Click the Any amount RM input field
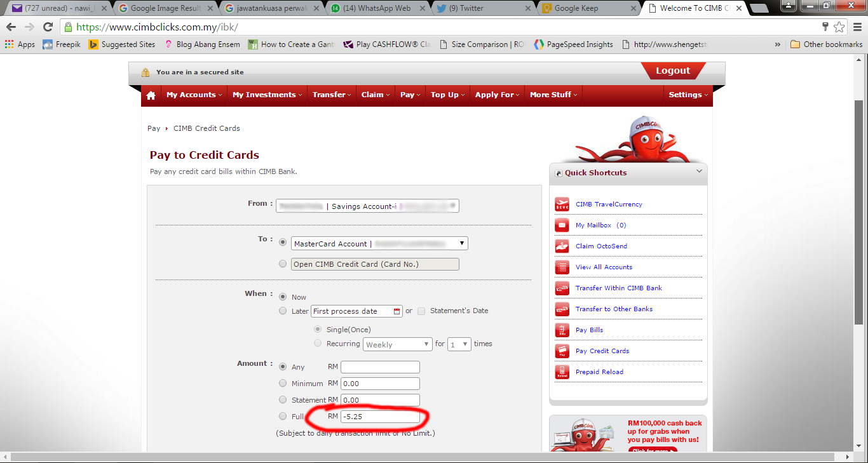868x463 pixels. point(380,367)
